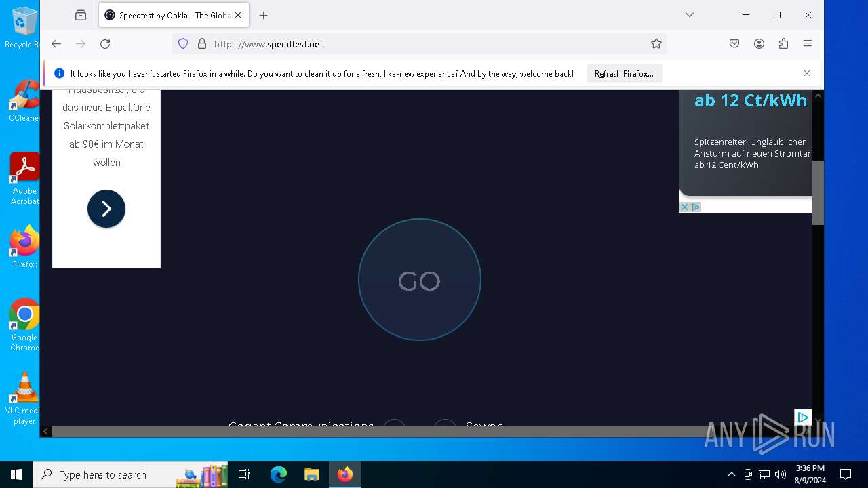Open CCleaner desktop shortcut
This screenshot has height=488, width=868.
(x=24, y=100)
